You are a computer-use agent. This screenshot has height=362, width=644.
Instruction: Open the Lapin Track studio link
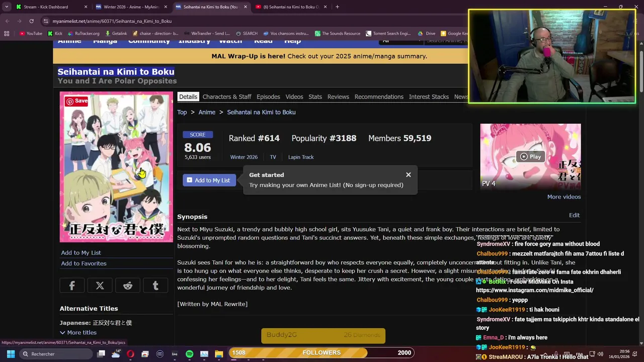301,157
